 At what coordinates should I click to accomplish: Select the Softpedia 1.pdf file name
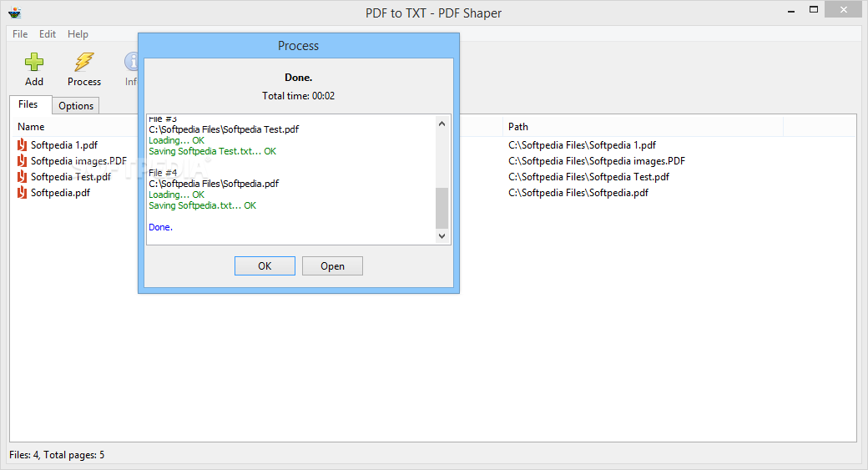(64, 145)
